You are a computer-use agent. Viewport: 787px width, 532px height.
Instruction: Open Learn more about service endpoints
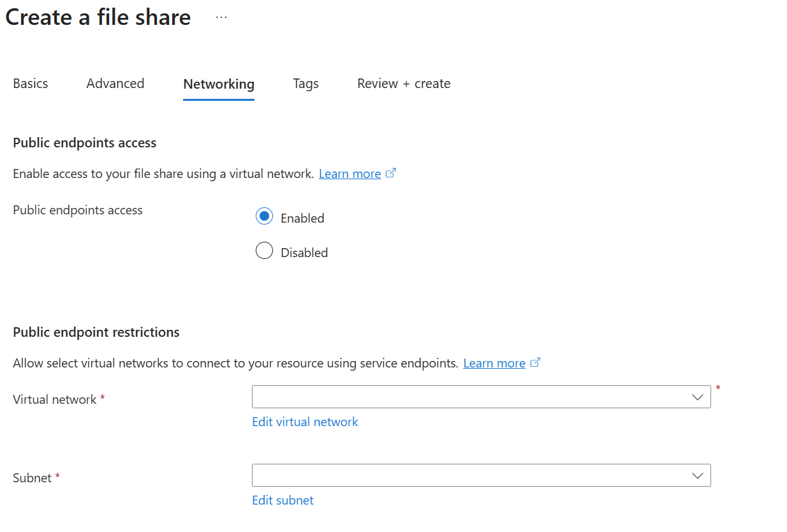494,362
